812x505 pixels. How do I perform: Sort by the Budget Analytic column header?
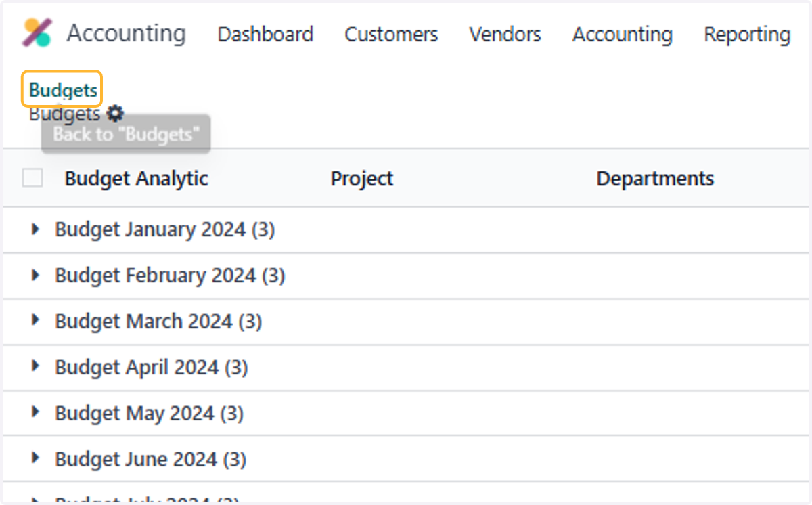pyautogui.click(x=136, y=179)
